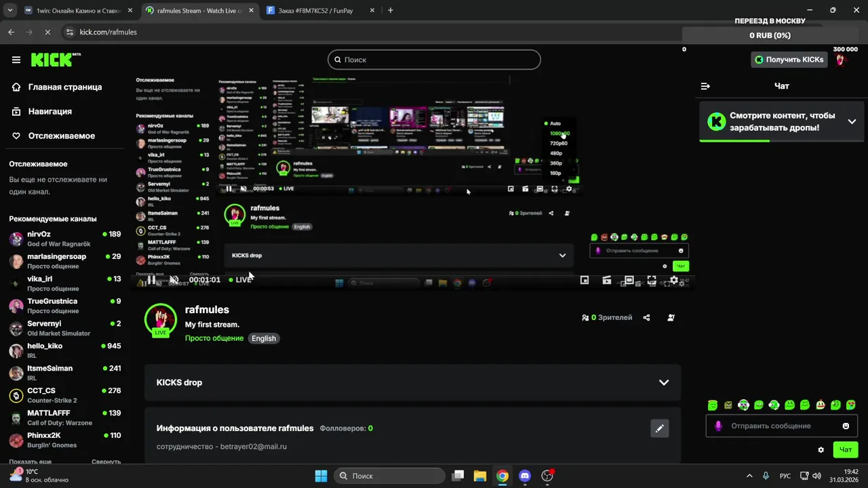Click the rafmules channel avatar

pos(161,321)
